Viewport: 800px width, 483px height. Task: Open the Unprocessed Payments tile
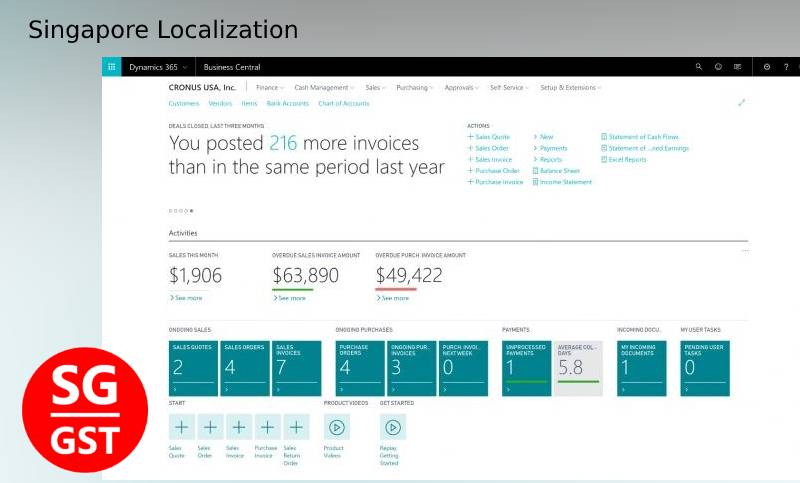click(x=527, y=368)
